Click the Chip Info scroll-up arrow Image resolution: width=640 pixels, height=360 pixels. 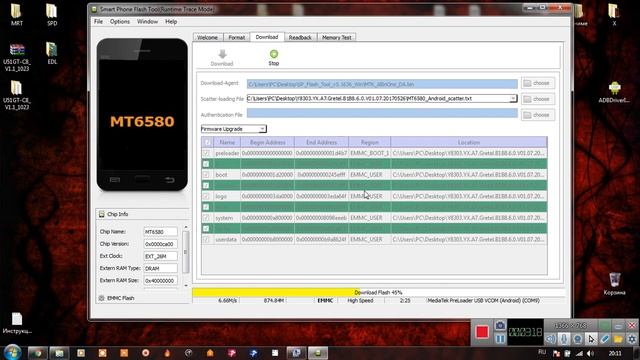[x=186, y=227]
